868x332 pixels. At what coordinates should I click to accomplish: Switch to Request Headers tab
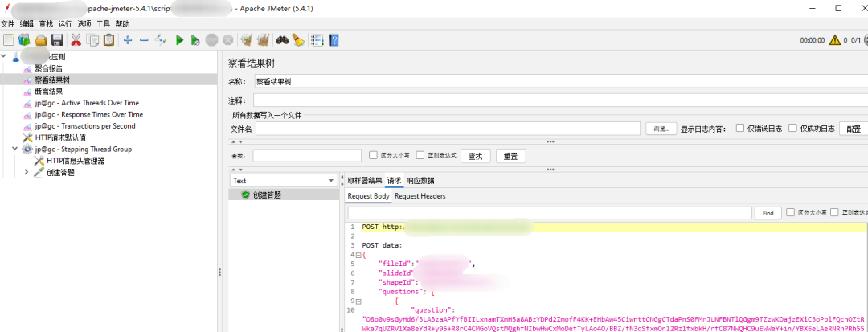(420, 196)
